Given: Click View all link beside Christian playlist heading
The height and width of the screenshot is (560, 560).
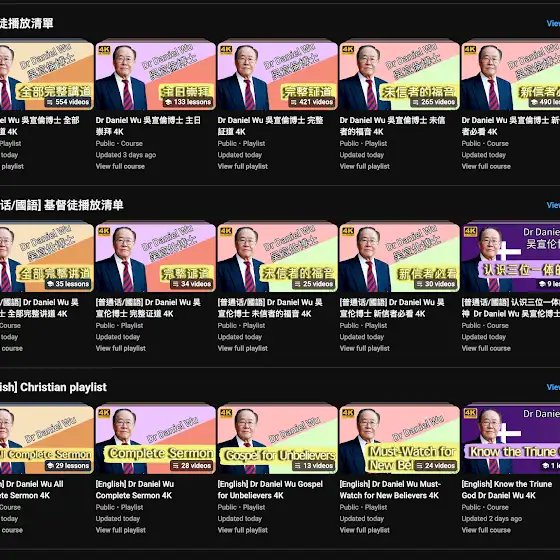Looking at the screenshot, I should (553, 387).
